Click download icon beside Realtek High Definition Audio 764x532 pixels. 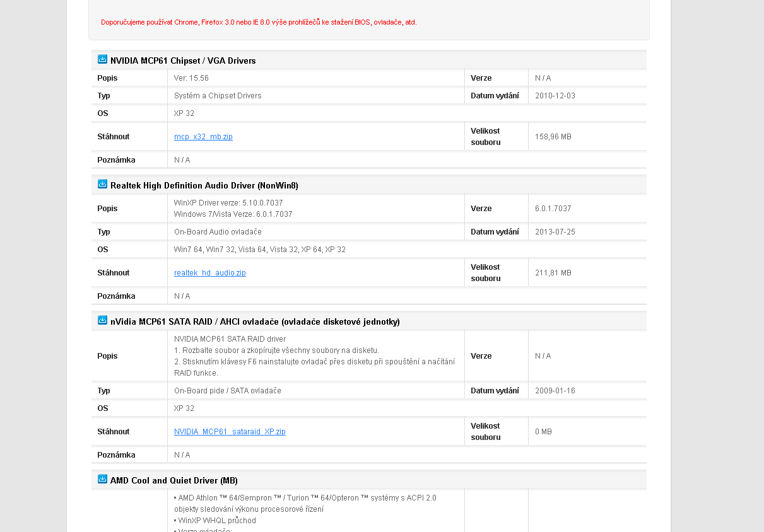102,185
